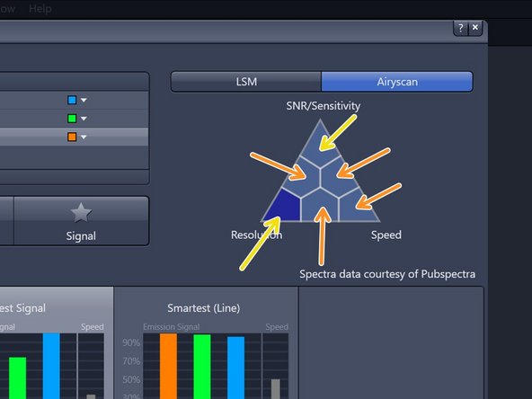532x399 pixels.
Task: Click the 'Emission Signal' chart label
Action: click(x=171, y=327)
